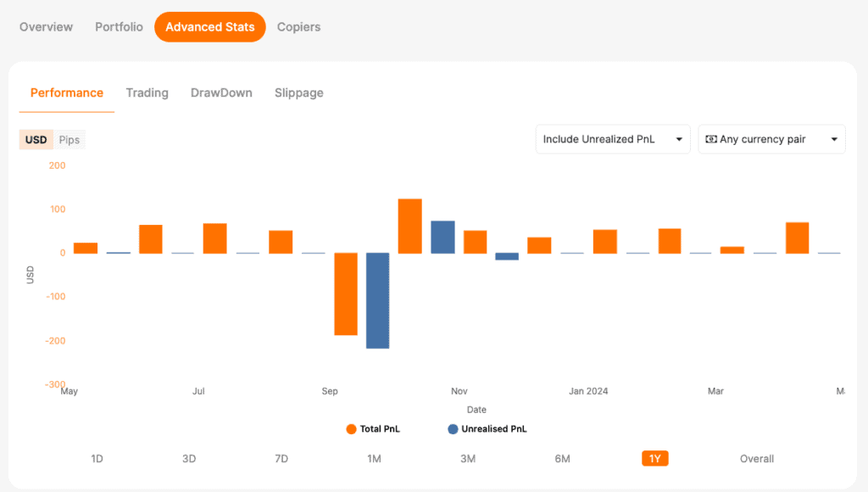
Task: Click the arrow on Unrealized PnL selector
Action: point(679,140)
